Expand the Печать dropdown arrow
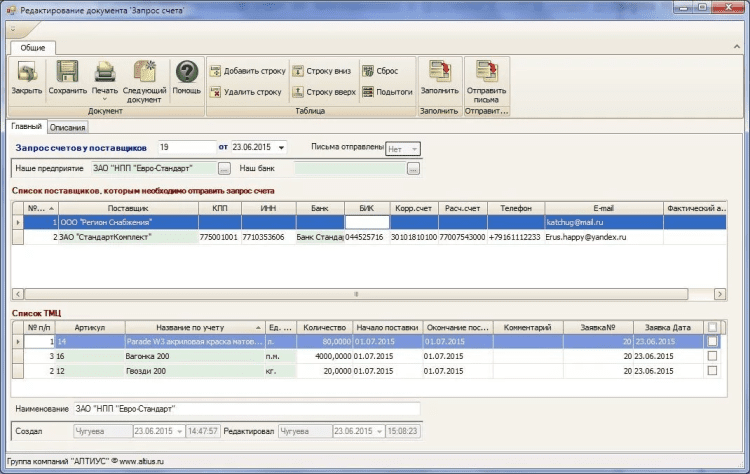The width and height of the screenshot is (750, 474). [x=105, y=100]
